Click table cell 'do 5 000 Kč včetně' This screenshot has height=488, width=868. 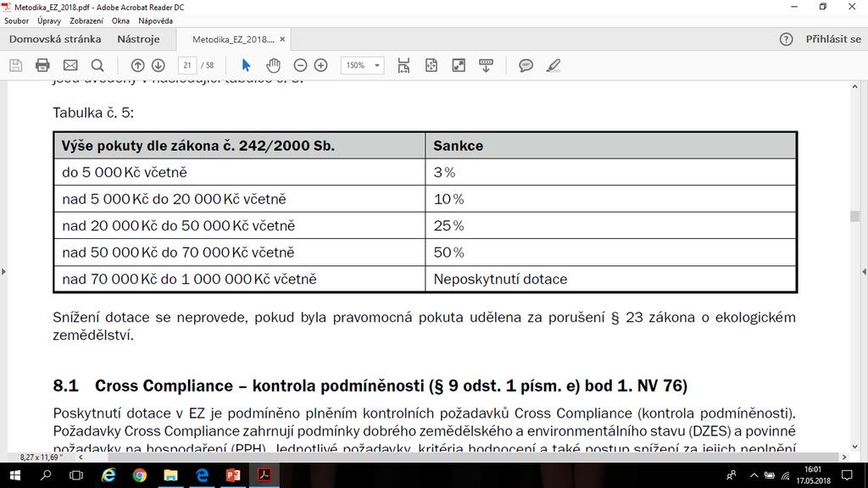[x=125, y=173]
